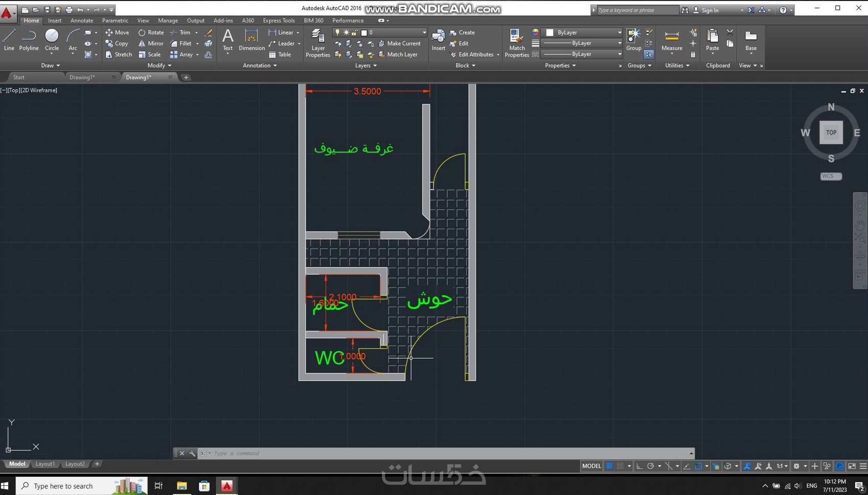Toggle ortho mode in status bar

[639, 466]
